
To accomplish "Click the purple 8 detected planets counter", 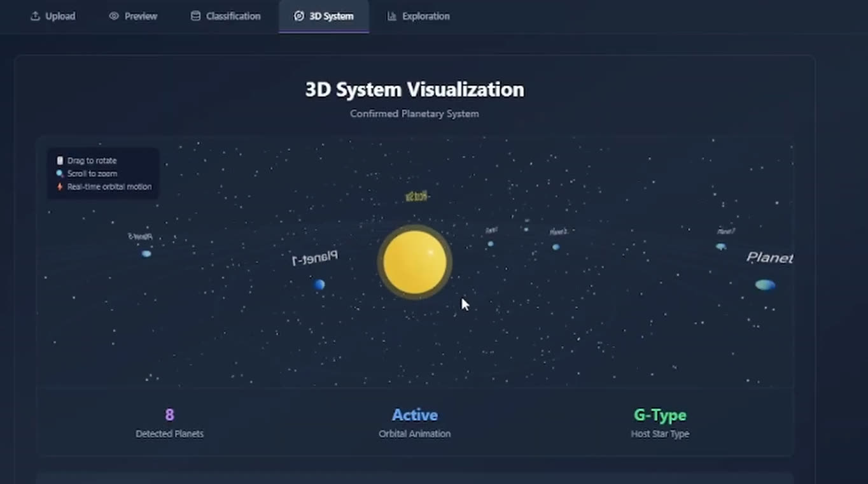I will point(169,415).
